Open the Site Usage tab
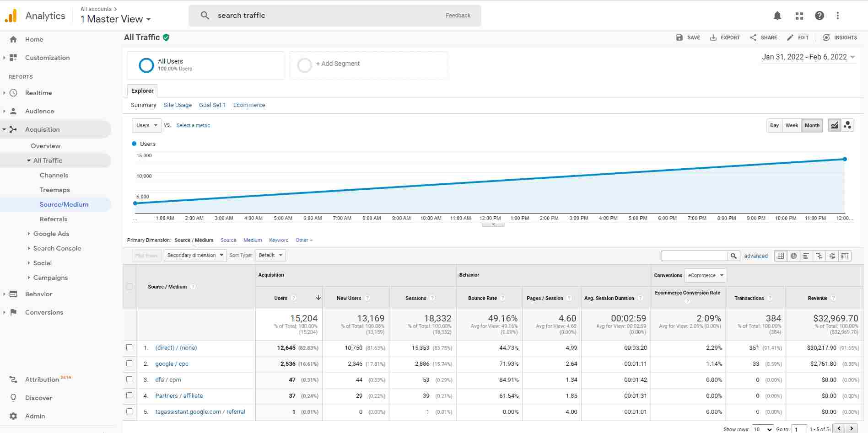This screenshot has width=868, height=433. point(178,105)
